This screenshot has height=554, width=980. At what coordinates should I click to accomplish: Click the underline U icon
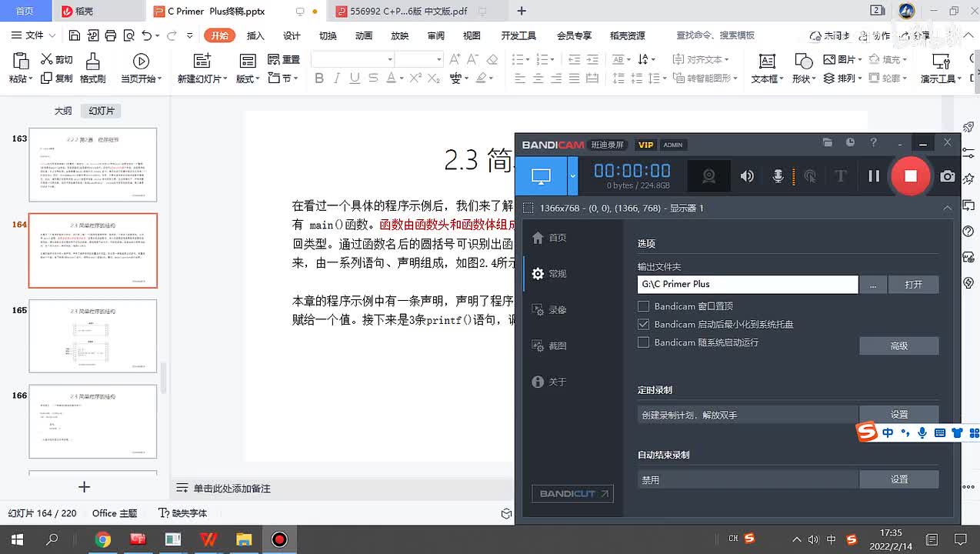(x=355, y=78)
